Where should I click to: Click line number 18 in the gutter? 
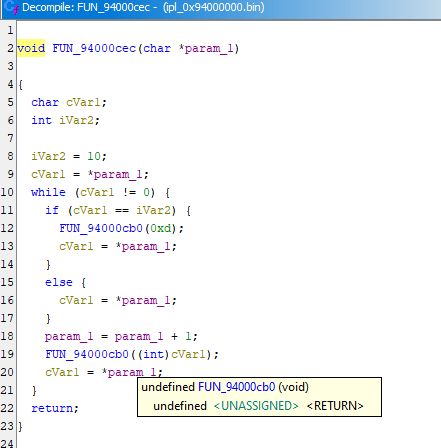point(7,336)
